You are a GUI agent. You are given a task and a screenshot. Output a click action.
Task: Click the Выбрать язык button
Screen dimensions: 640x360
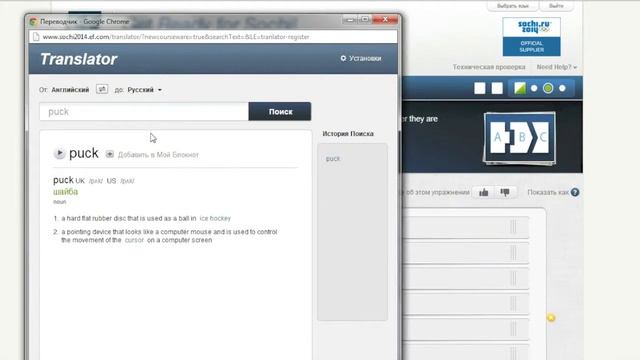tap(513, 6)
